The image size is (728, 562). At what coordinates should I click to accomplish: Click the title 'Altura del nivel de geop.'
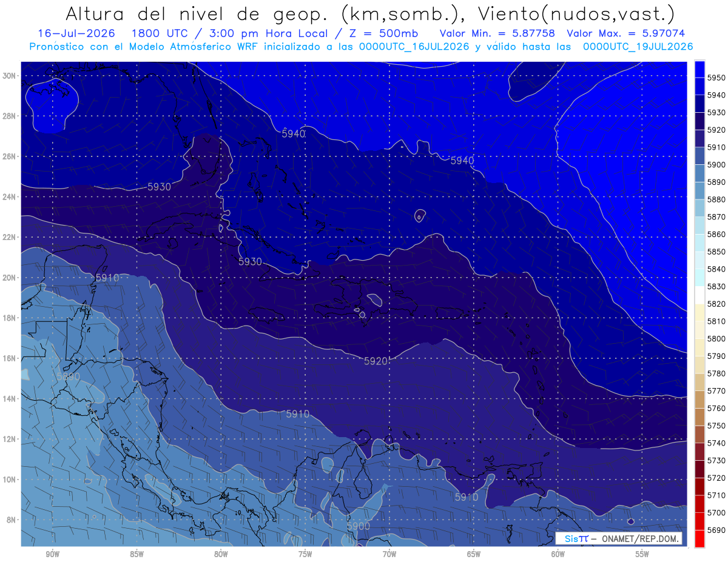(x=197, y=13)
